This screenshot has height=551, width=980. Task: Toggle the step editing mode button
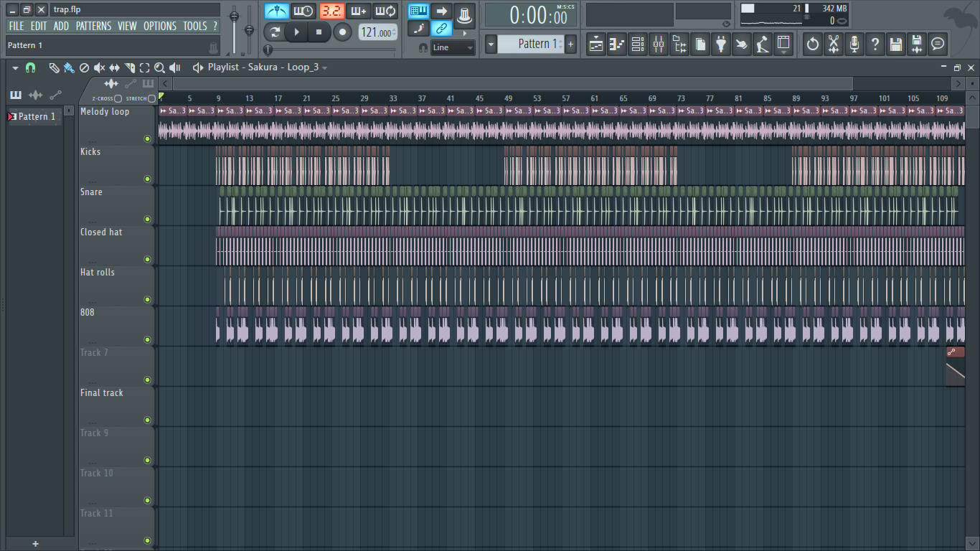419,29
